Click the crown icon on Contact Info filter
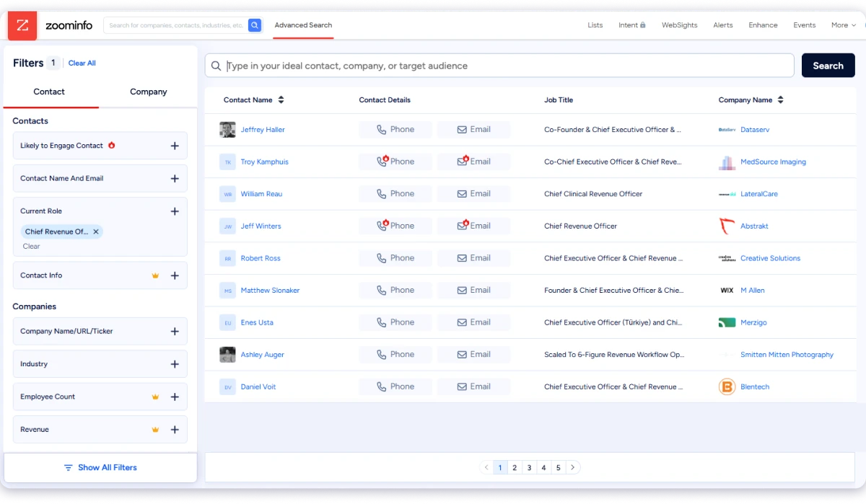The image size is (866, 504). (x=155, y=275)
